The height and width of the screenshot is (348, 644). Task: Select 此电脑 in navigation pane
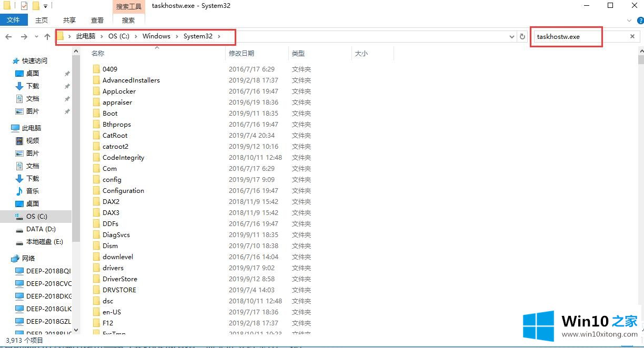click(x=31, y=128)
